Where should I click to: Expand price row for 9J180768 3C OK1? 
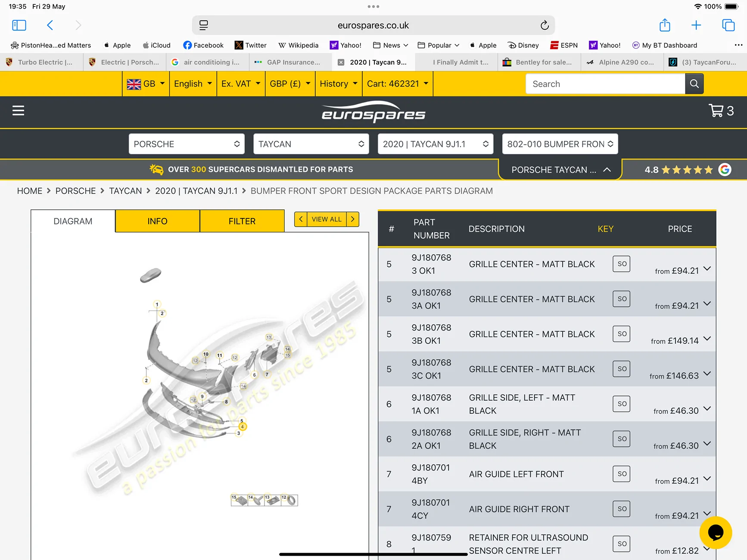[x=707, y=373]
